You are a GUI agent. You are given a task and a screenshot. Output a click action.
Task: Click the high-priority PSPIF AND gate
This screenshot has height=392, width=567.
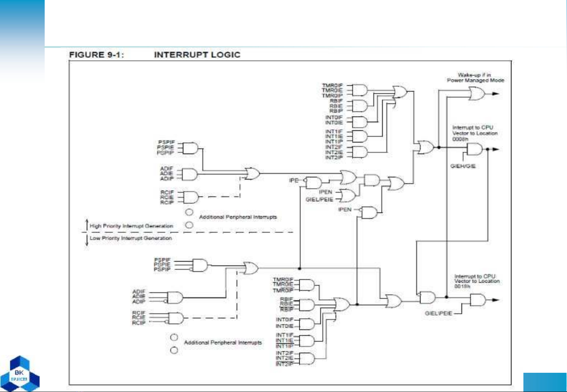click(190, 148)
